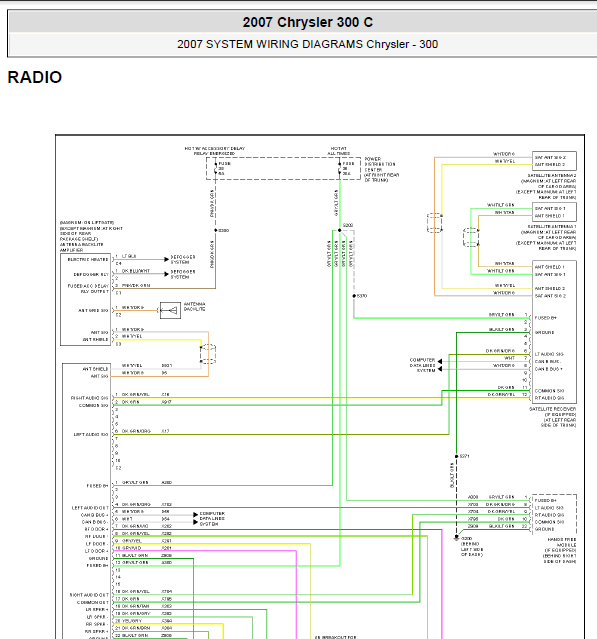This screenshot has width=597, height=639.
Task: Click the 2007 System Wiring Diagrams subtitle
Action: 308,44
